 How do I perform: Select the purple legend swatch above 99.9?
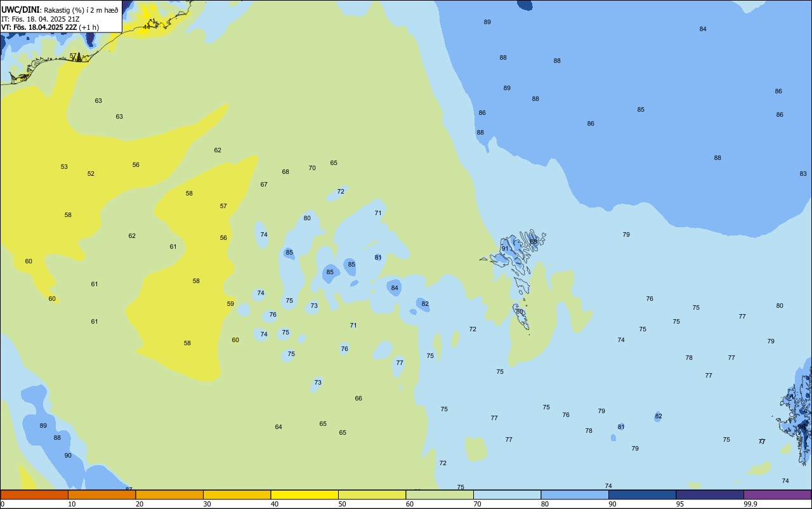pos(777,494)
